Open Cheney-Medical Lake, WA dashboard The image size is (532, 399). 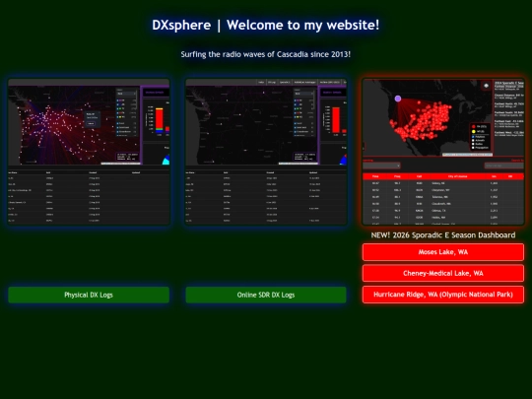(x=443, y=273)
